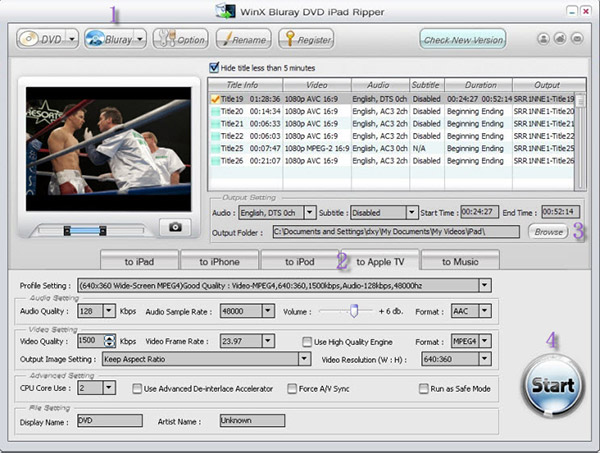The image size is (600, 453).
Task: Click the home round icon
Action: pos(560,39)
